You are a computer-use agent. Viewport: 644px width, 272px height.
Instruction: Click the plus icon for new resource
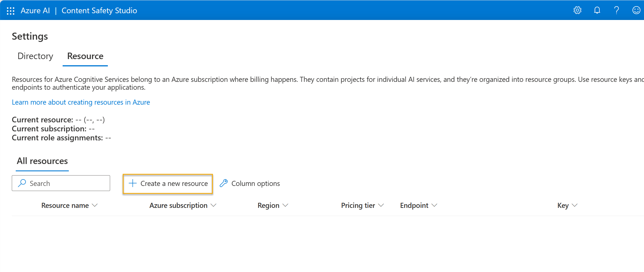[x=133, y=183]
